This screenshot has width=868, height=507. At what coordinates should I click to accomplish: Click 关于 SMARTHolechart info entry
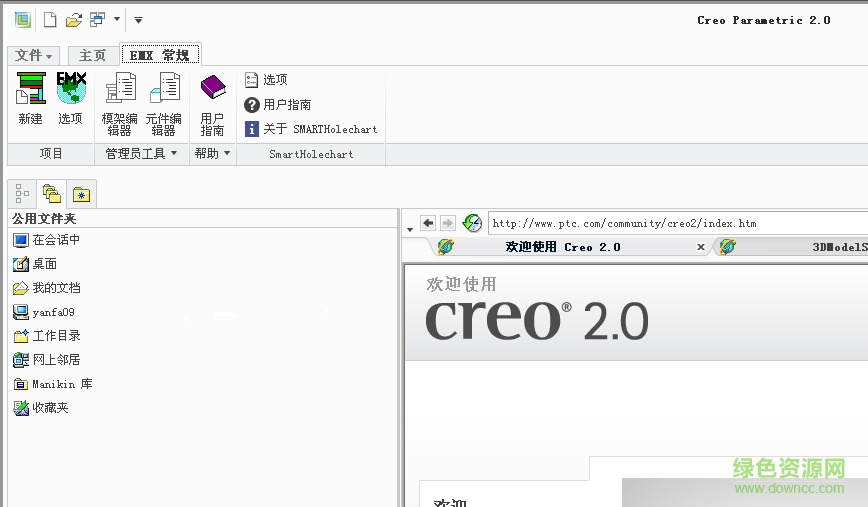point(311,129)
